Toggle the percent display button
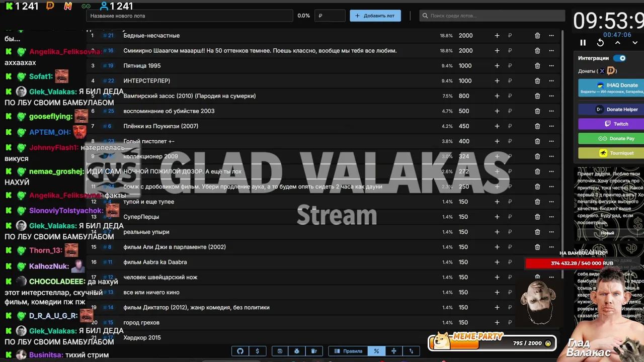 click(376, 351)
